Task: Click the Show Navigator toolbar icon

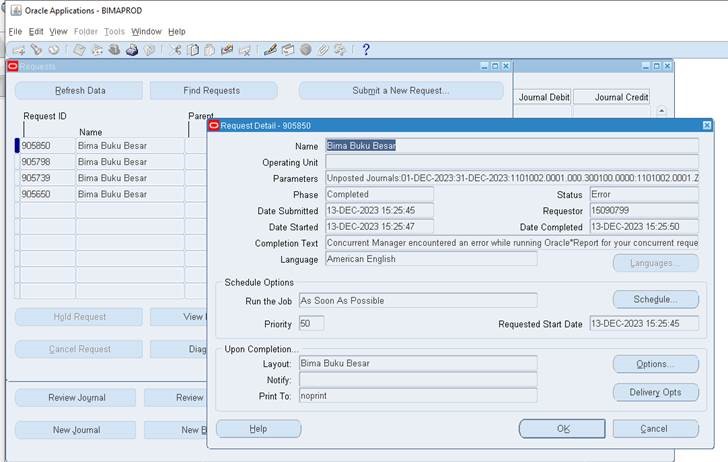Action: [x=54, y=49]
